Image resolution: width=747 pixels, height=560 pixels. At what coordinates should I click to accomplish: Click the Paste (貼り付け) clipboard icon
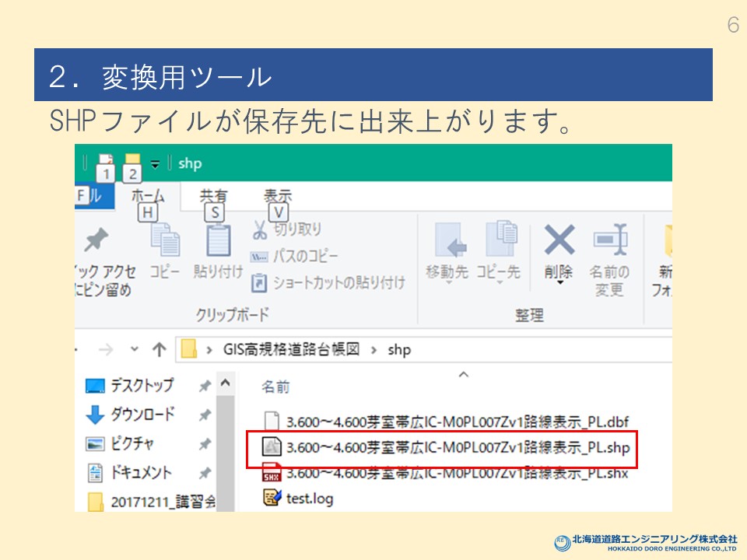click(x=218, y=241)
